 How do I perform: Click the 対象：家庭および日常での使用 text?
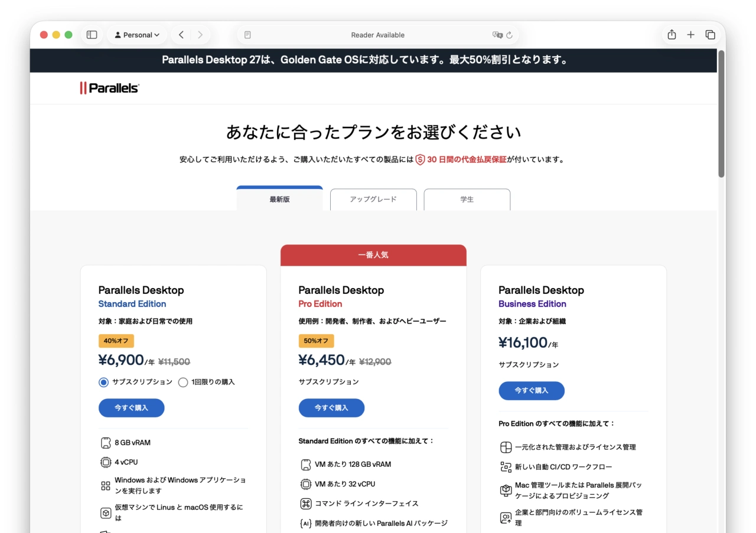pos(145,322)
